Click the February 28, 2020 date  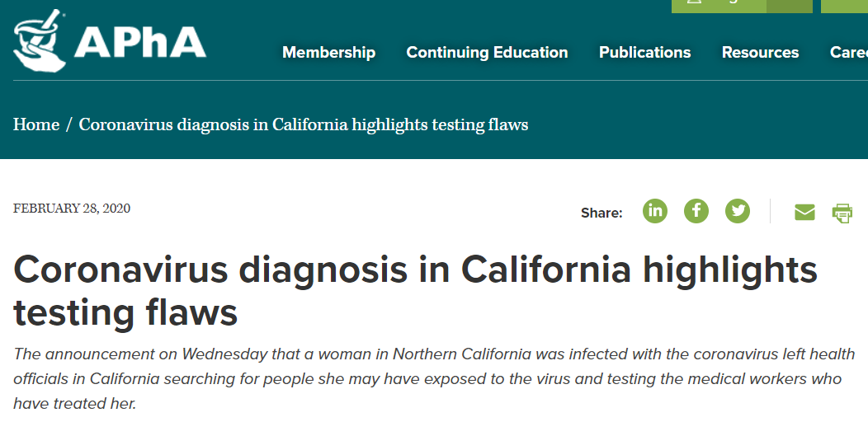(x=72, y=209)
